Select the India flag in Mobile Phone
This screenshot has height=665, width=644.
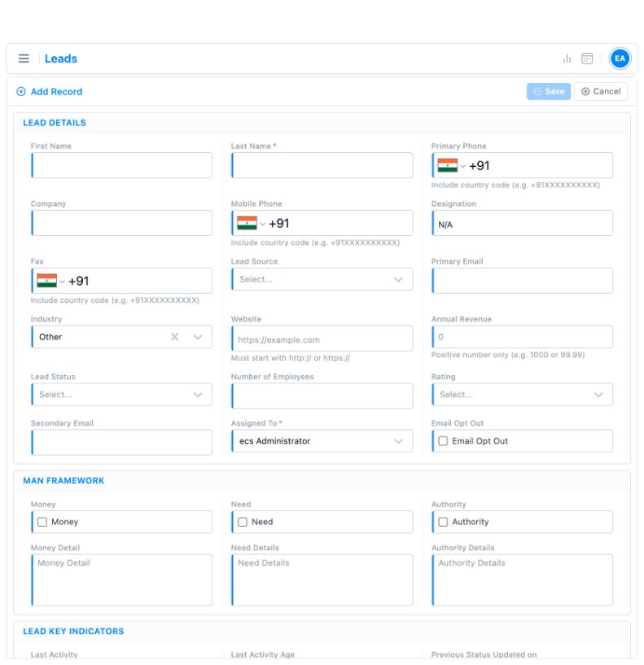click(247, 223)
